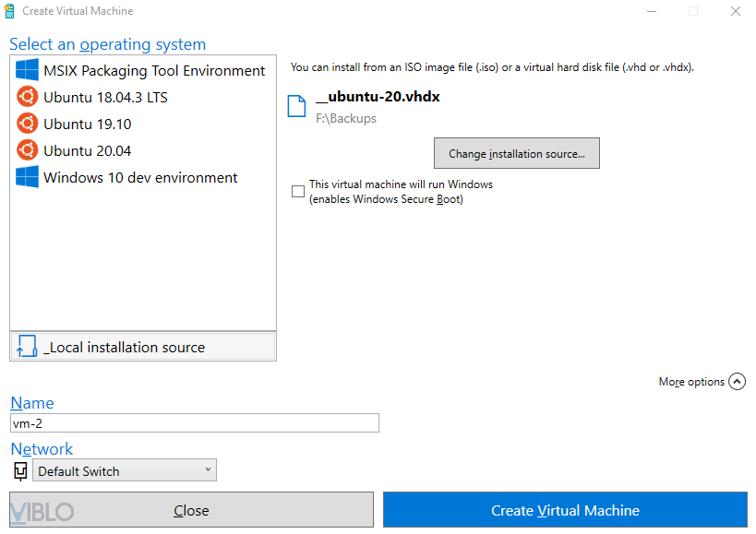
Task: Select MSIX Packaging Tool Environment entry
Action: coord(154,71)
